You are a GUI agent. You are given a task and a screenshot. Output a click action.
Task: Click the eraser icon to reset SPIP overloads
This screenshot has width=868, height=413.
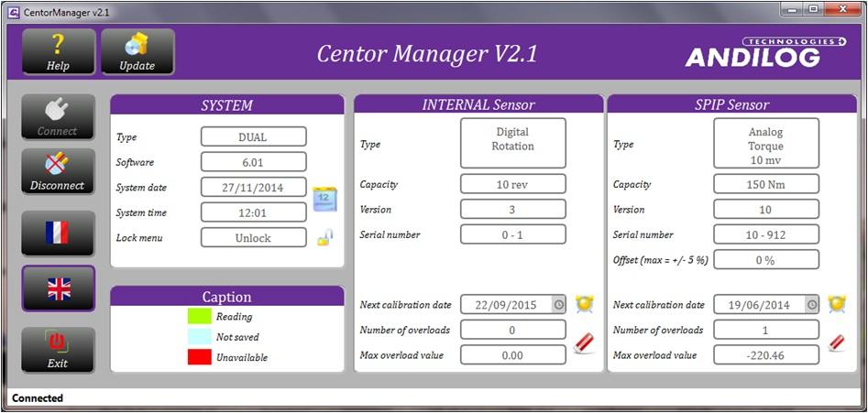coord(836,343)
